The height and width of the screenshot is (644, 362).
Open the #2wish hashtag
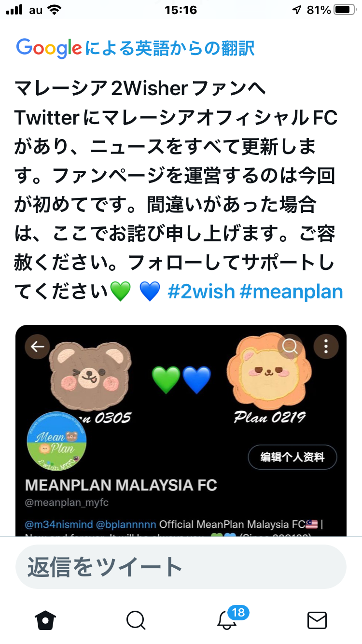pos(201,292)
